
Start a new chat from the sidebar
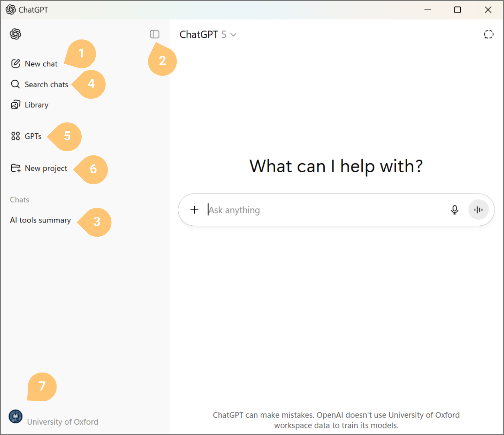(x=34, y=64)
